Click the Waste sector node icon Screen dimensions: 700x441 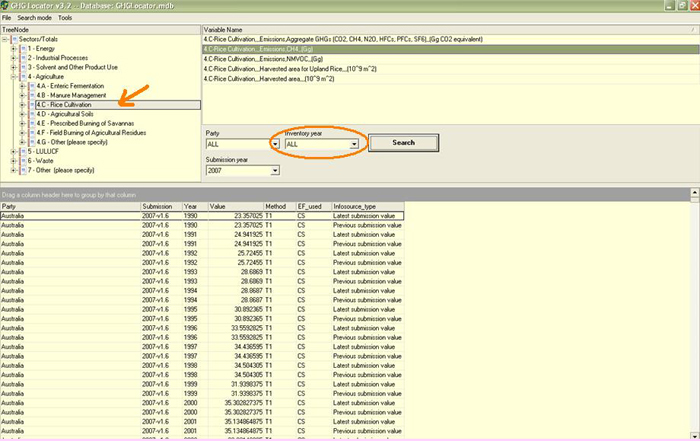click(22, 160)
